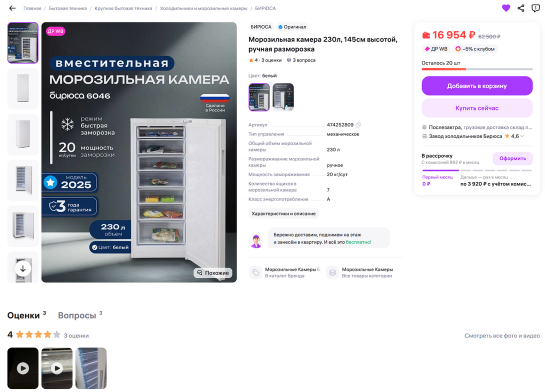
Task: Switch to the Вопросы tab
Action: pos(77,315)
